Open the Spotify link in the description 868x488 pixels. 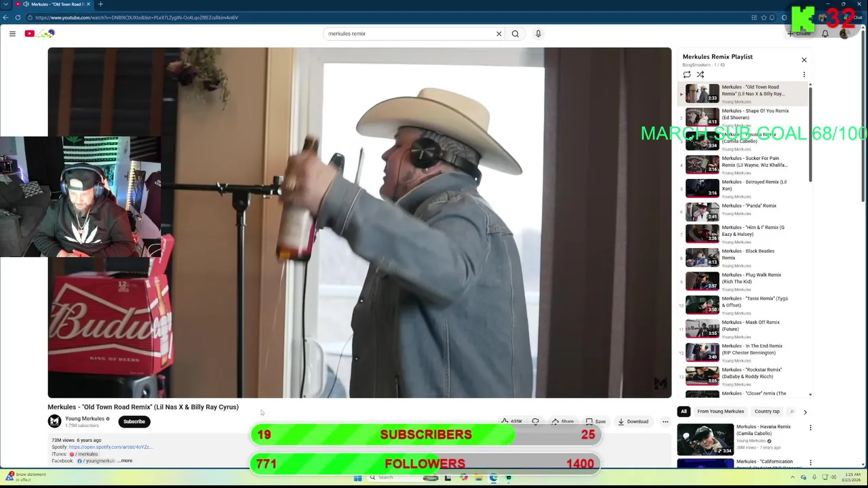(x=111, y=447)
